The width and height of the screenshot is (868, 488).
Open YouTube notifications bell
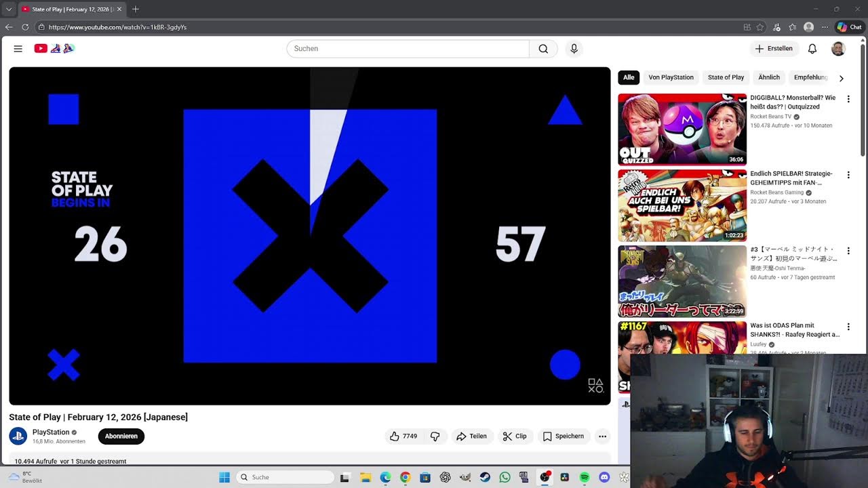click(812, 49)
